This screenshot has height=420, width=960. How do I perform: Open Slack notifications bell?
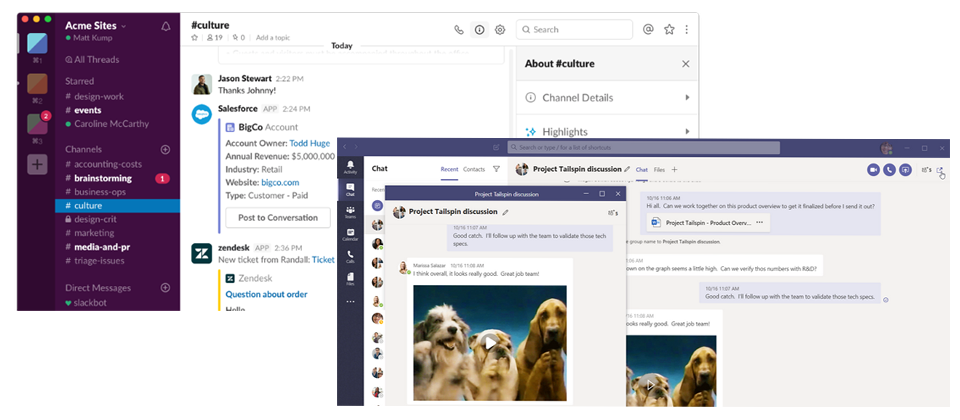(x=166, y=26)
